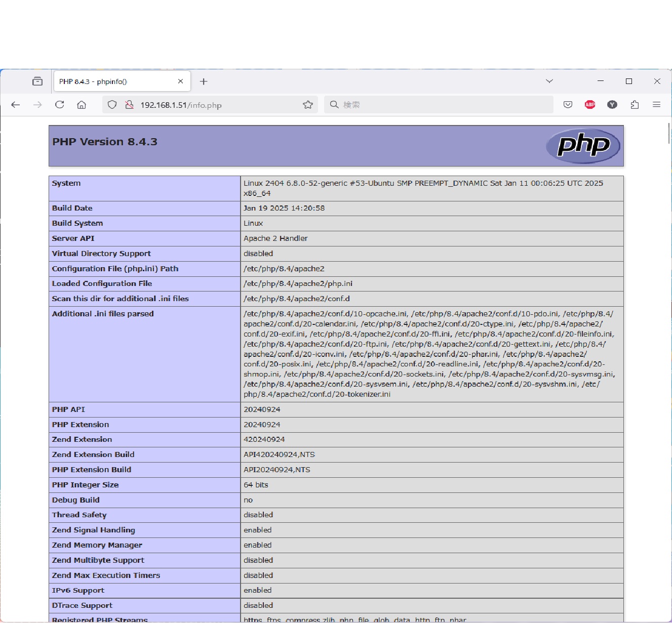
Task: Go to the browser home page
Action: click(x=82, y=105)
